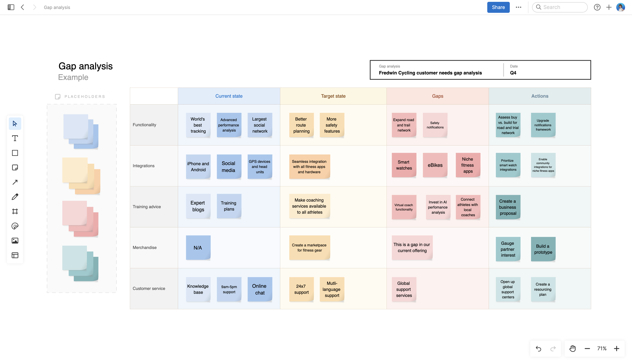The image size is (632, 364).
Task: Open the Help question mark
Action: (x=597, y=7)
